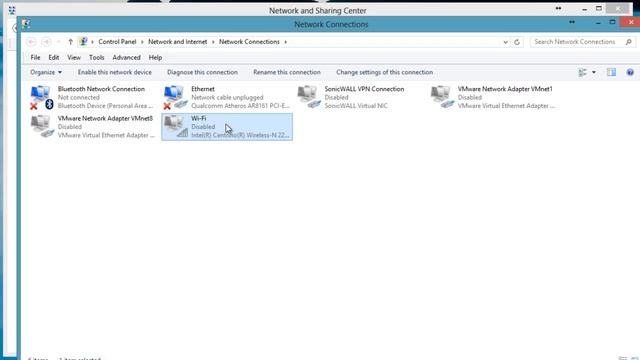Click the Forward navigation arrow
The image size is (640, 360).
[46, 42]
